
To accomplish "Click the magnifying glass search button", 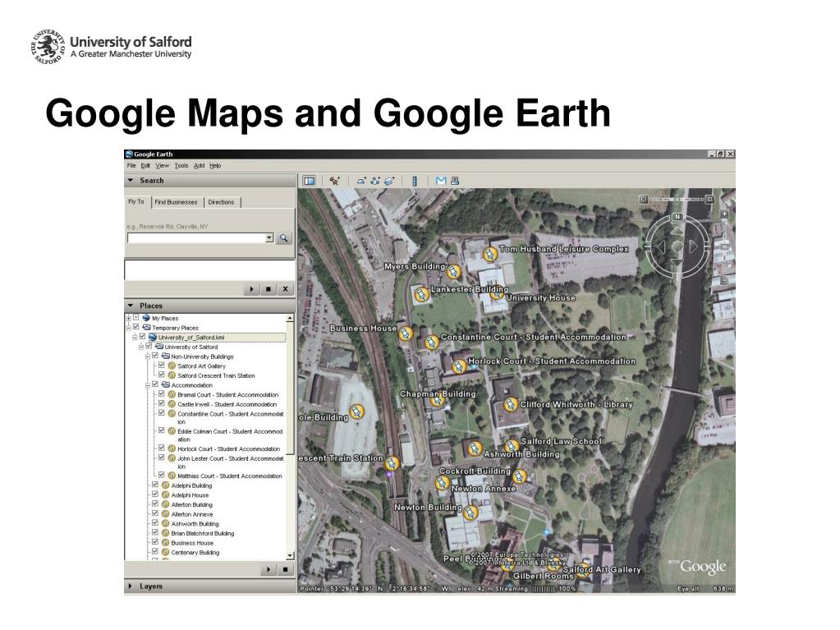I will tap(284, 238).
